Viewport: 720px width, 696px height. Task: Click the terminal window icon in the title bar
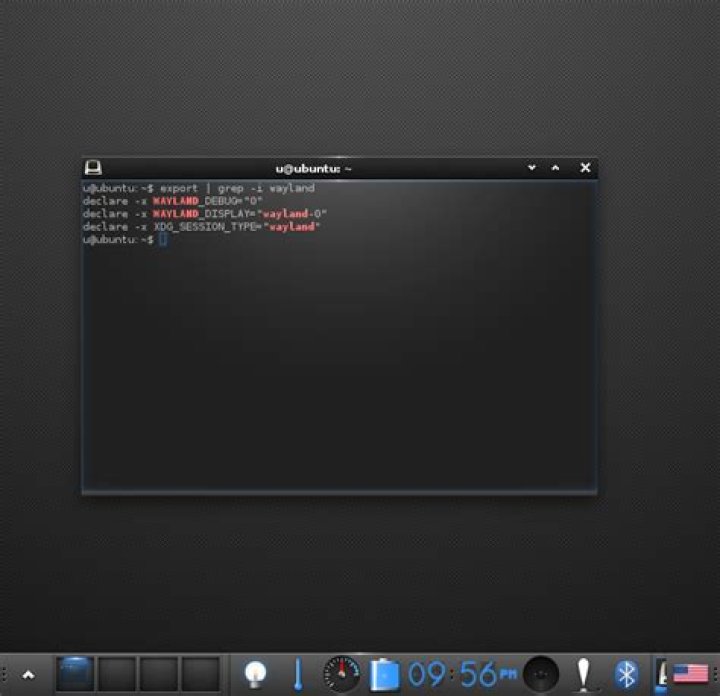coord(93,168)
